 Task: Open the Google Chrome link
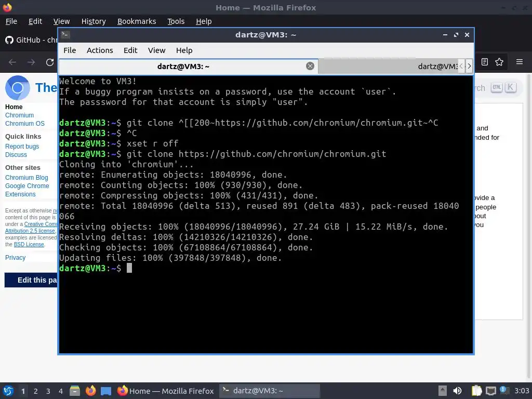27,186
